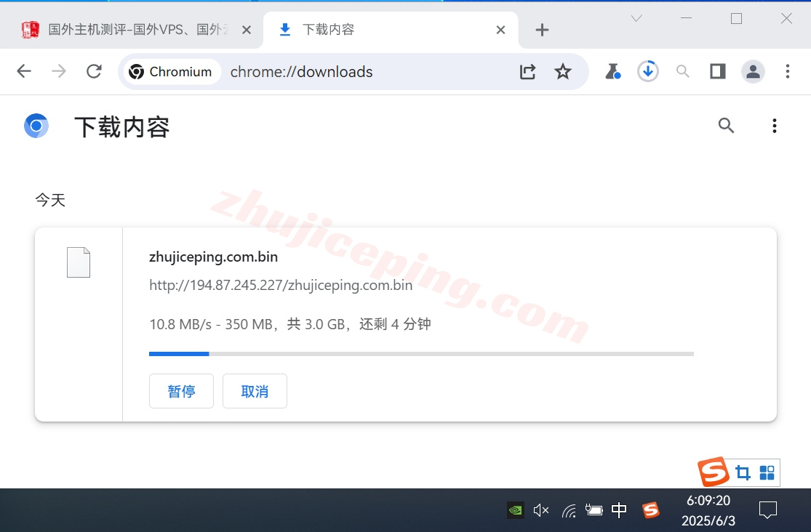
Task: Toggle the side panel
Action: point(717,71)
